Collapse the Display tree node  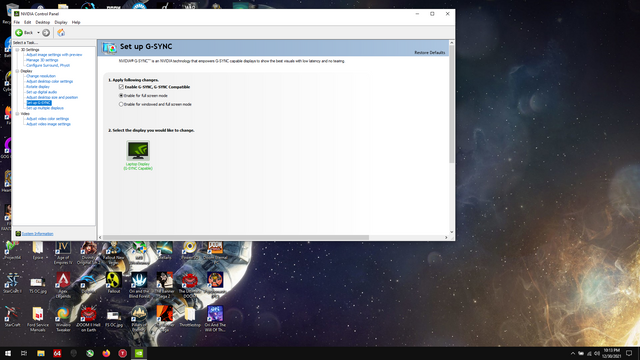click(x=17, y=71)
